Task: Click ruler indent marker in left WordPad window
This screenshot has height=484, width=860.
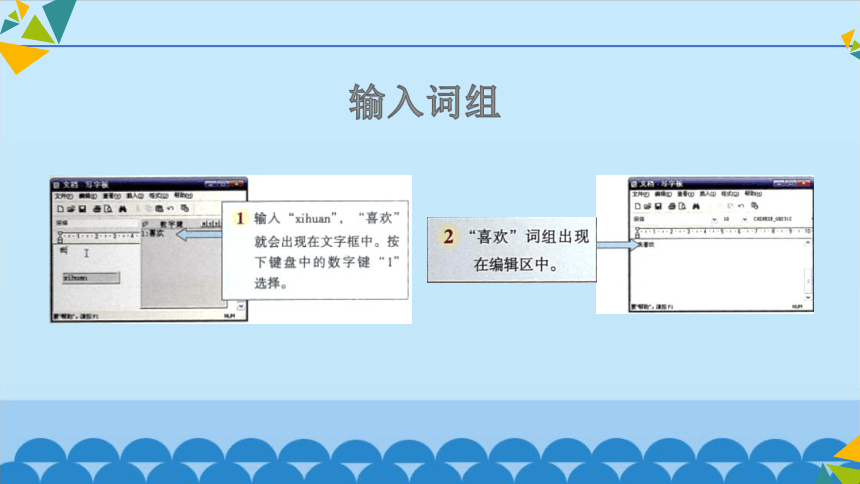Action: [x=60, y=237]
